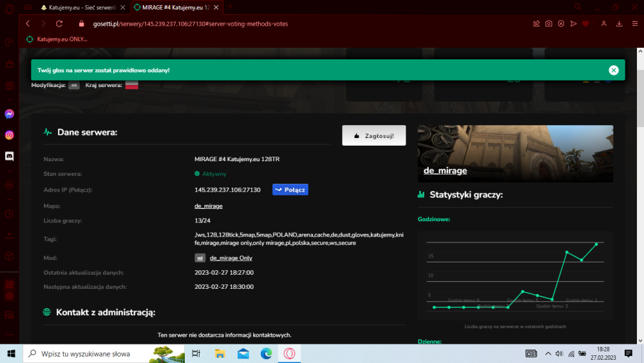Select the IP address 145.239.237.106:27130 text
The height and width of the screenshot is (363, 644).
coord(227,190)
